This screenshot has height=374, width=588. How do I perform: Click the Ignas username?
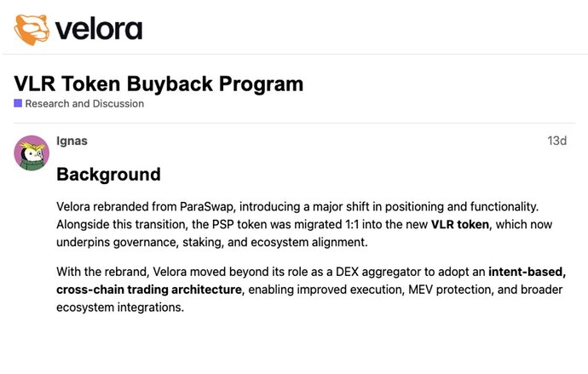73,141
